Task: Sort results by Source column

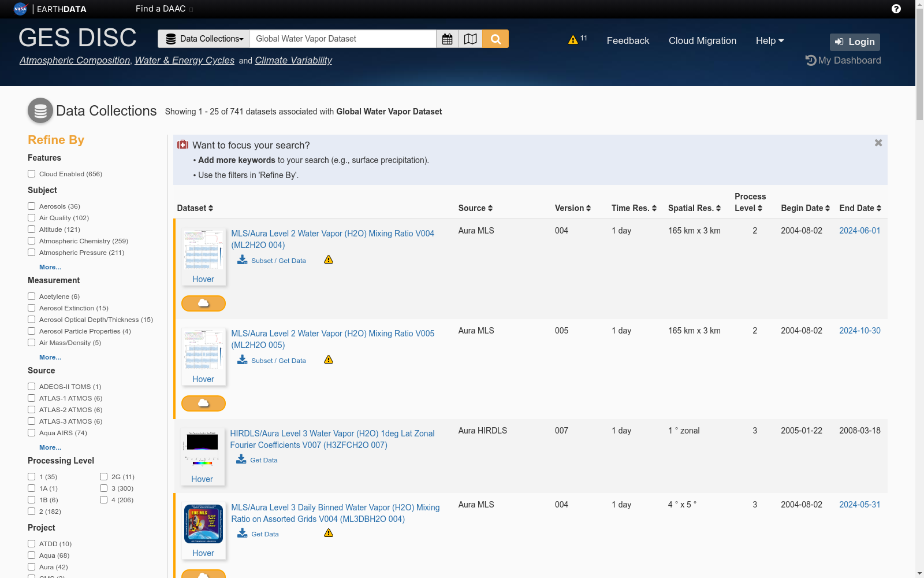Action: point(475,208)
